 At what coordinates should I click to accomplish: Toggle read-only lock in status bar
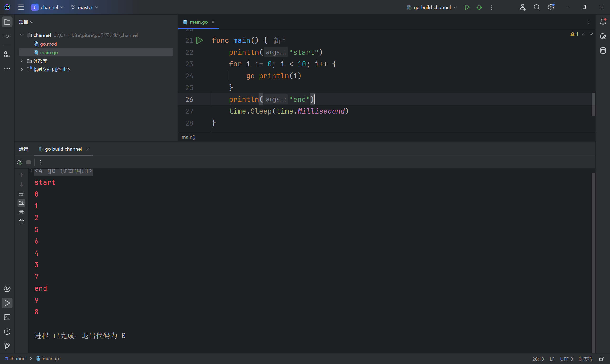tap(601, 359)
